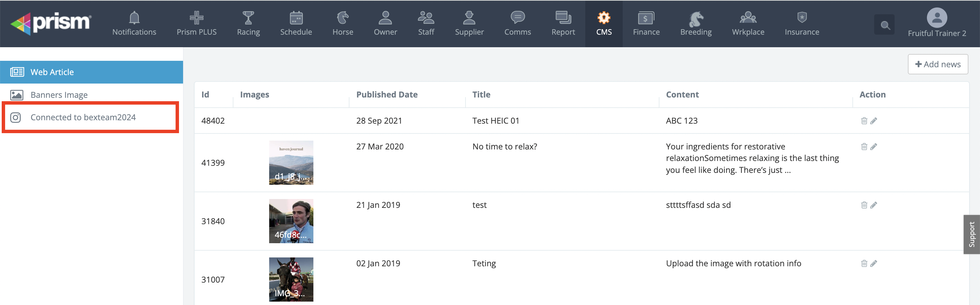Viewport: 980px width, 305px height.
Task: Open the Horse menu
Action: pyautogui.click(x=342, y=23)
